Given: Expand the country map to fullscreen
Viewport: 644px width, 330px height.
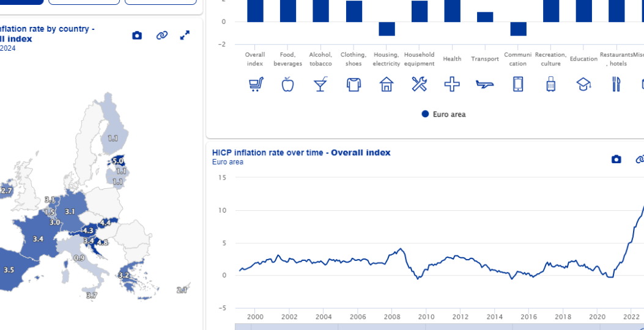Looking at the screenshot, I should pos(185,35).
